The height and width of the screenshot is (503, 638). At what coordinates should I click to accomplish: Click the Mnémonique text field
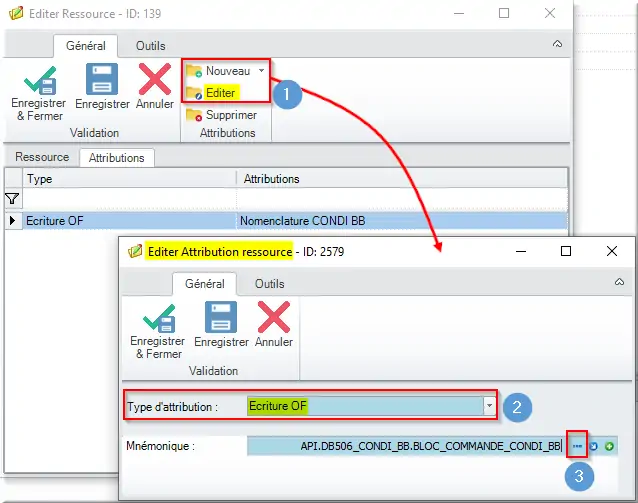click(405, 446)
